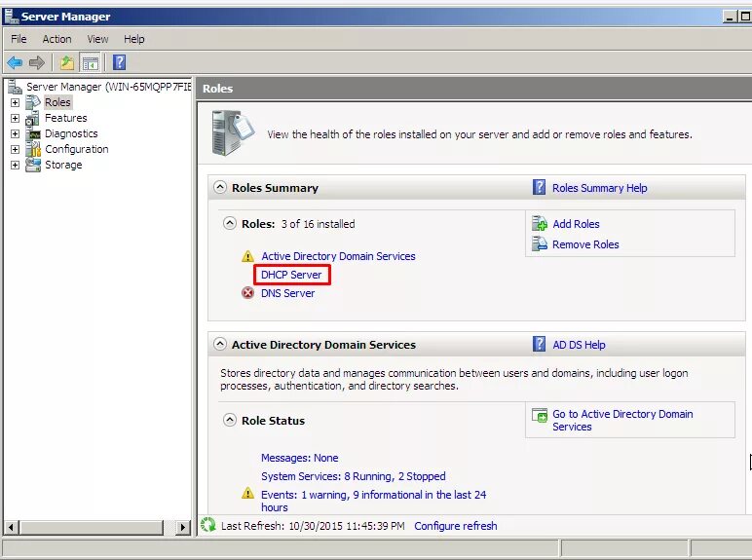The width and height of the screenshot is (752, 560).
Task: Click warning icon beside Events line
Action: 247,493
